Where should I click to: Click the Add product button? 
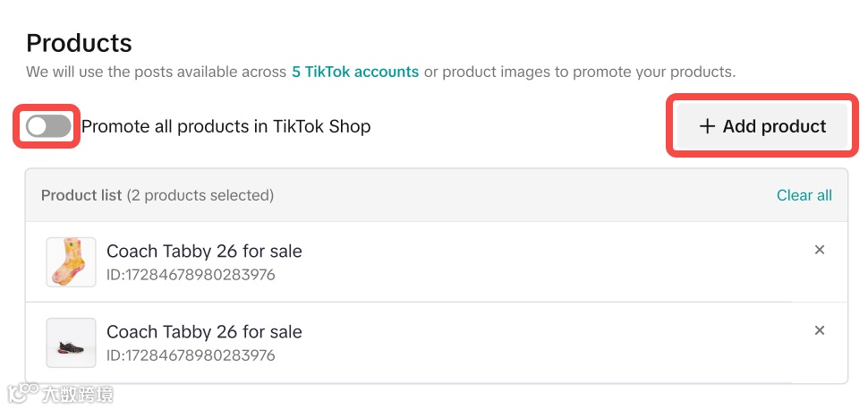pyautogui.click(x=762, y=126)
